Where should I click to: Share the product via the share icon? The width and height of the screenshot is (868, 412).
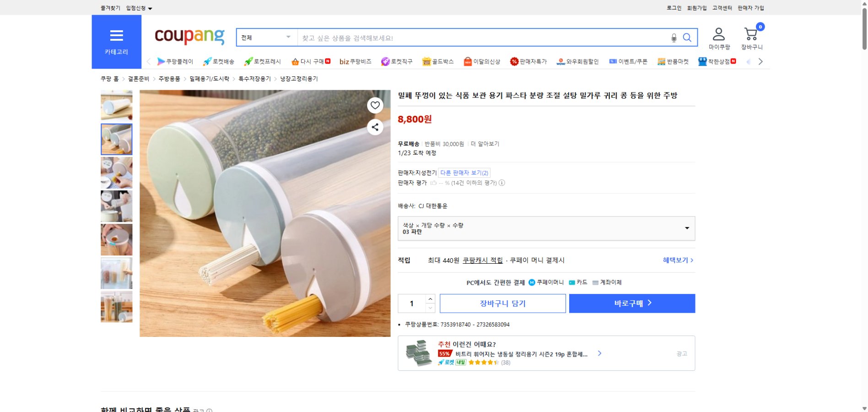[x=375, y=127]
